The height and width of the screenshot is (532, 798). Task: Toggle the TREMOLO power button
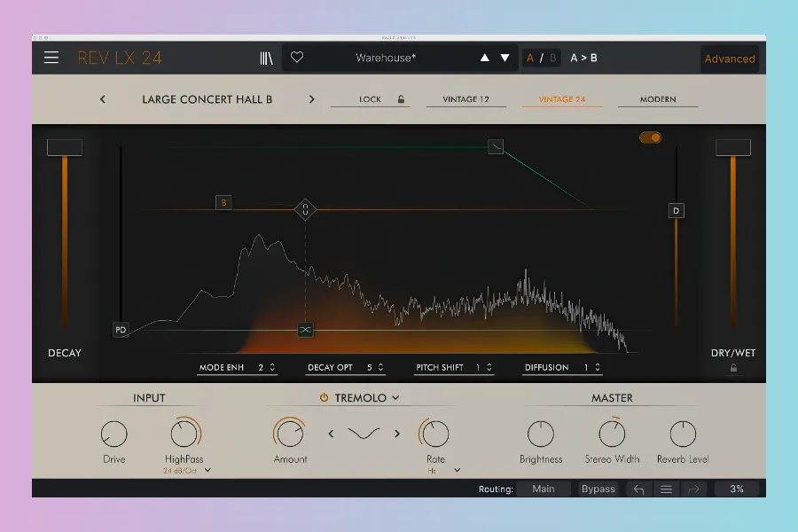pos(324,397)
